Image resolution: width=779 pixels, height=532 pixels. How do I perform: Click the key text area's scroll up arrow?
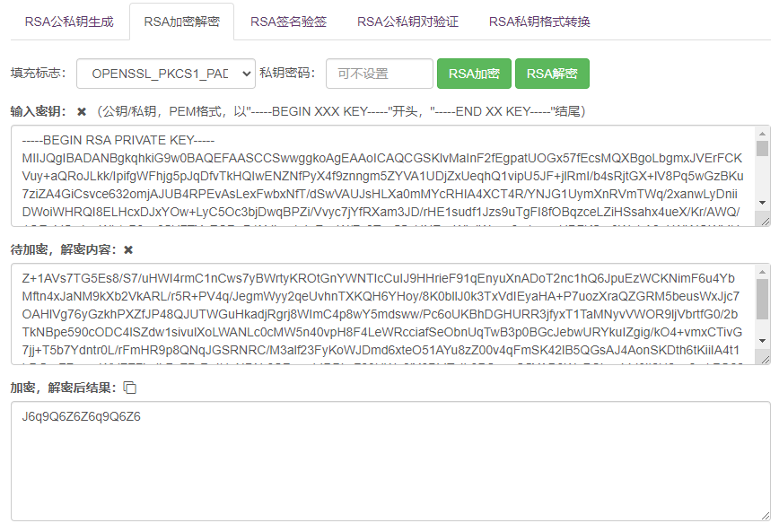click(x=763, y=133)
